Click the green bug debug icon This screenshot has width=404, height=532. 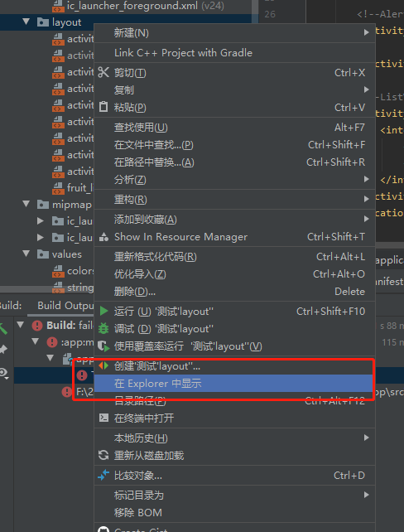tap(103, 328)
